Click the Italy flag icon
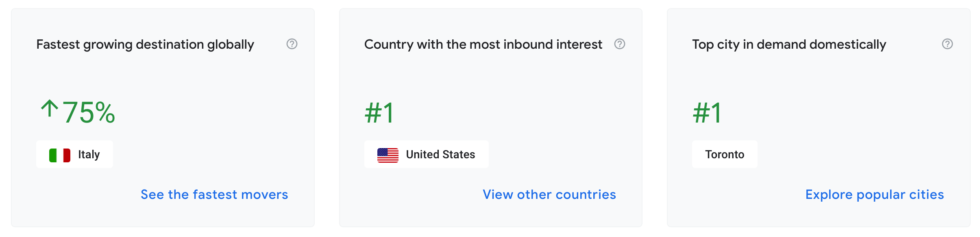Image resolution: width=980 pixels, height=237 pixels. (60, 155)
